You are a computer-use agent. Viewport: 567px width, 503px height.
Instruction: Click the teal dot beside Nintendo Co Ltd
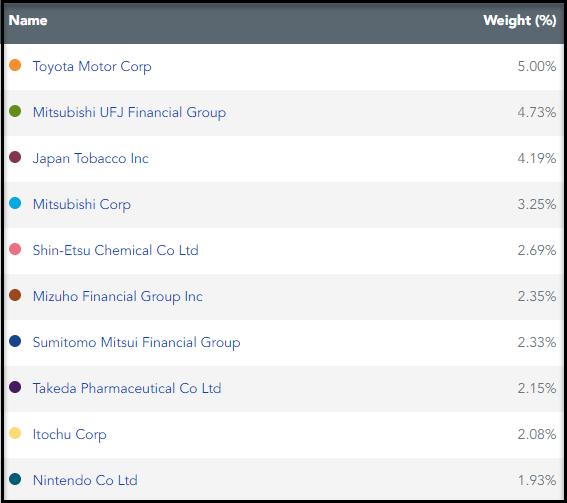tap(15, 479)
